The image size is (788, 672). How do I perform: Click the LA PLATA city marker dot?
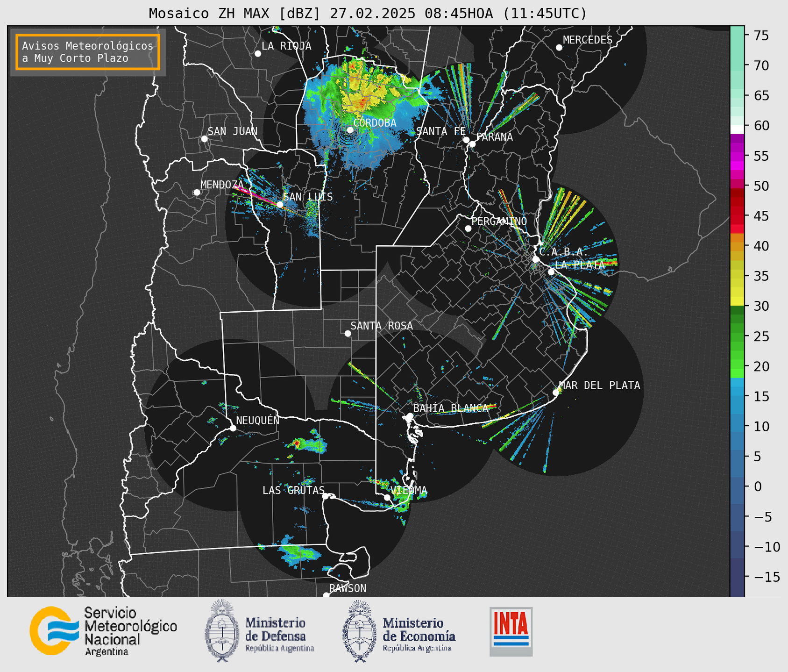(551, 272)
